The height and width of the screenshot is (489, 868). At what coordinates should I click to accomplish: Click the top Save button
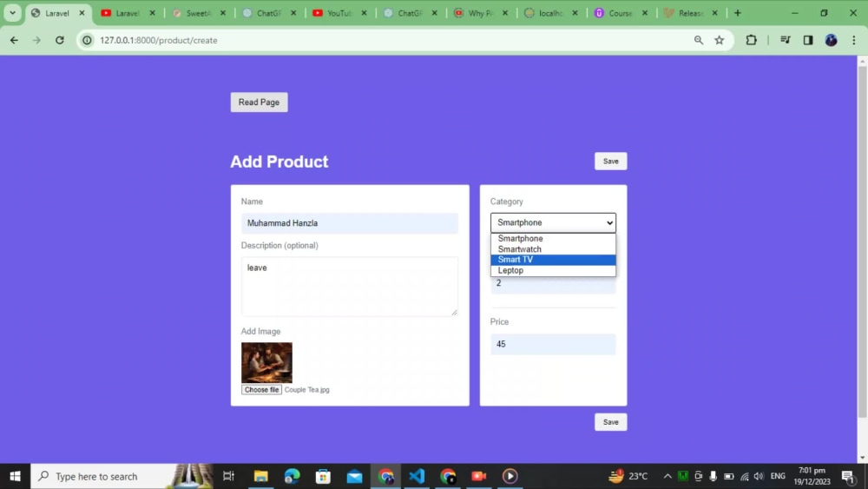tap(610, 162)
